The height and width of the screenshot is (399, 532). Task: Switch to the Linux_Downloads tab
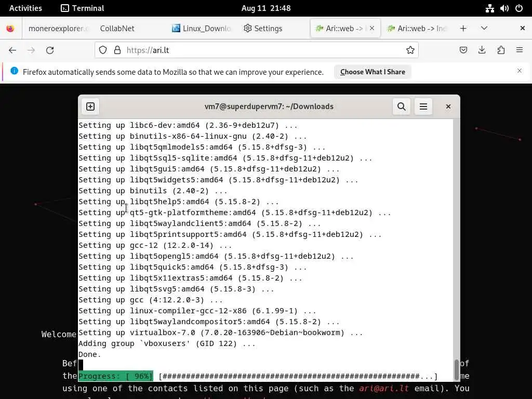(202, 29)
